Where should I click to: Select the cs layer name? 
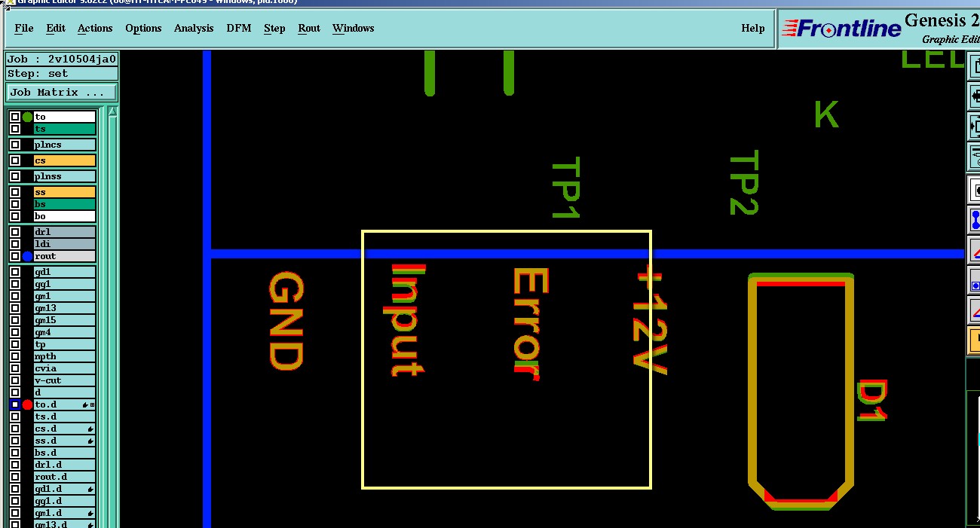(x=65, y=160)
